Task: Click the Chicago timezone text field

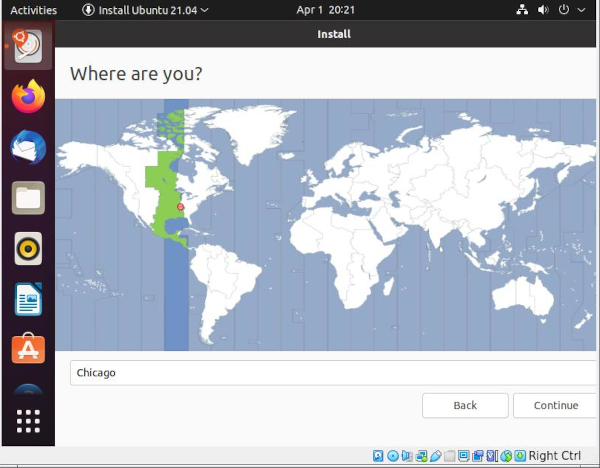Action: (330, 373)
